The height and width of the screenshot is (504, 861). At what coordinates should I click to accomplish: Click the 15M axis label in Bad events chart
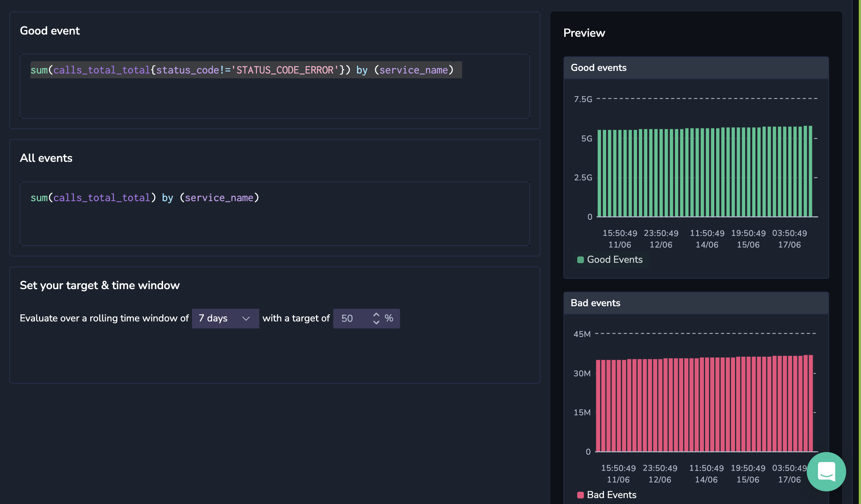582,412
